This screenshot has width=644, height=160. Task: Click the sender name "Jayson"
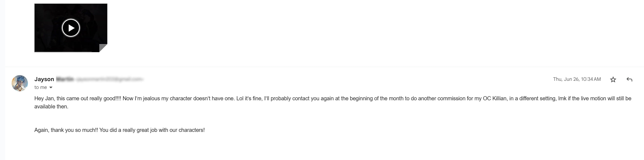tap(44, 79)
